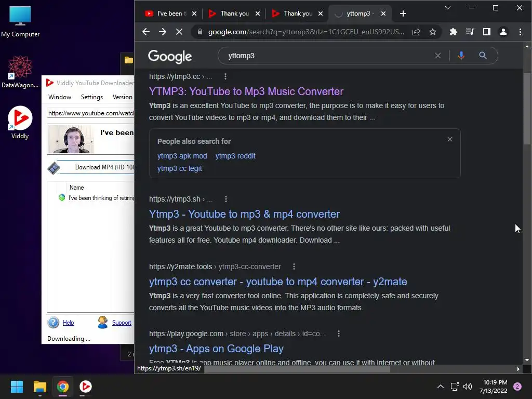
Task: Go to Google home via logo
Action: coord(170,56)
